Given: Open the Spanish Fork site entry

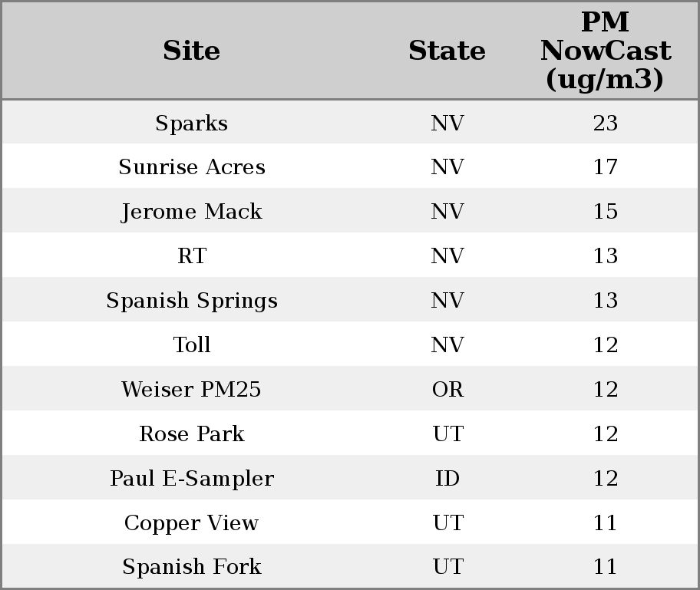Looking at the screenshot, I should (191, 567).
